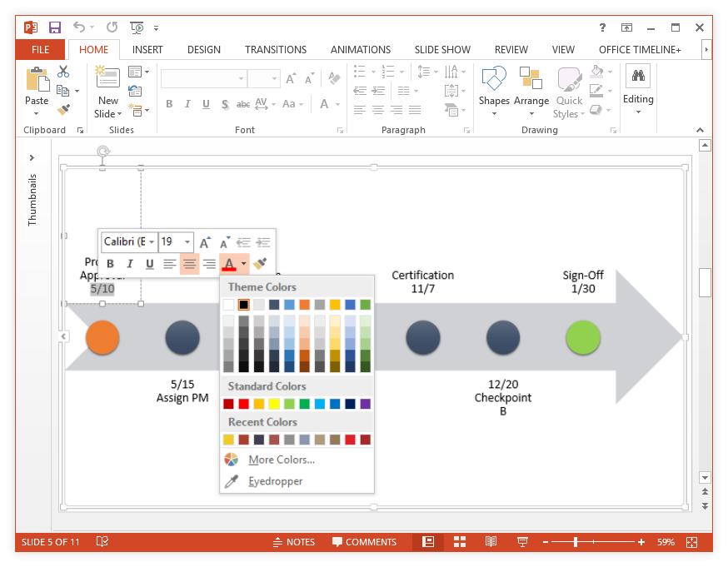The image size is (728, 567).
Task: Click PowerPoint Help question mark
Action: click(x=602, y=27)
